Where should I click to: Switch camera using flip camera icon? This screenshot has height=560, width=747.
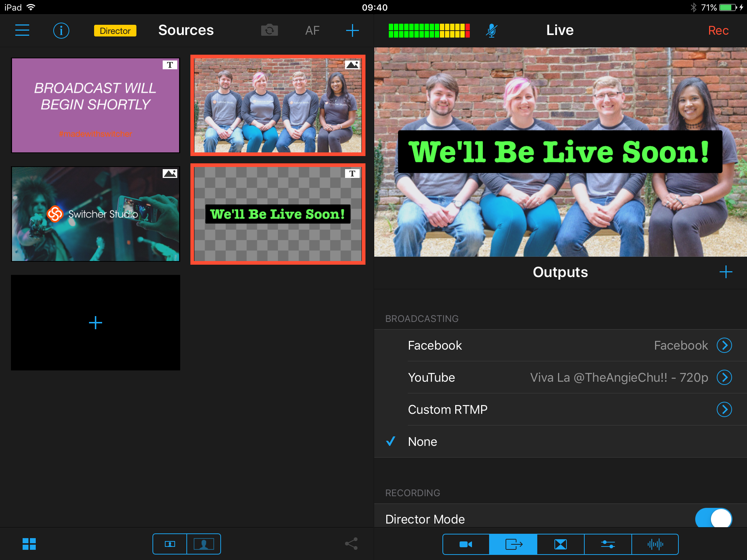point(270,30)
